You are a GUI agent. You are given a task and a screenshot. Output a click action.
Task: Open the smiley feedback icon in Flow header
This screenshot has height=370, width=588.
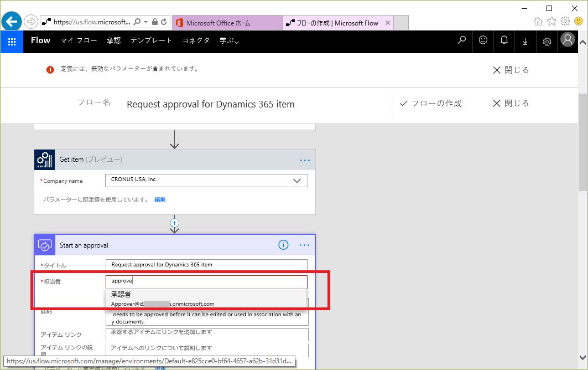tap(483, 40)
